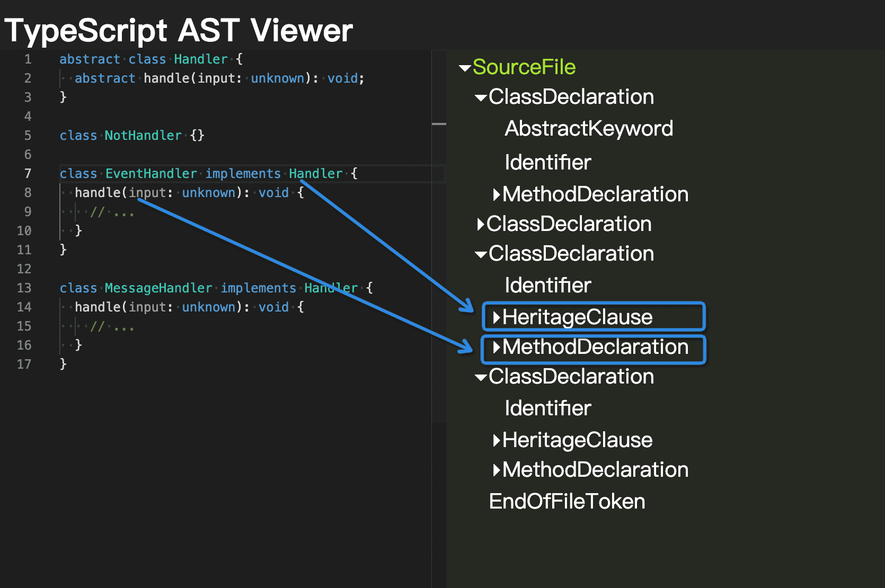885x588 pixels.
Task: Select the EndOfFileToken node
Action: (x=567, y=502)
